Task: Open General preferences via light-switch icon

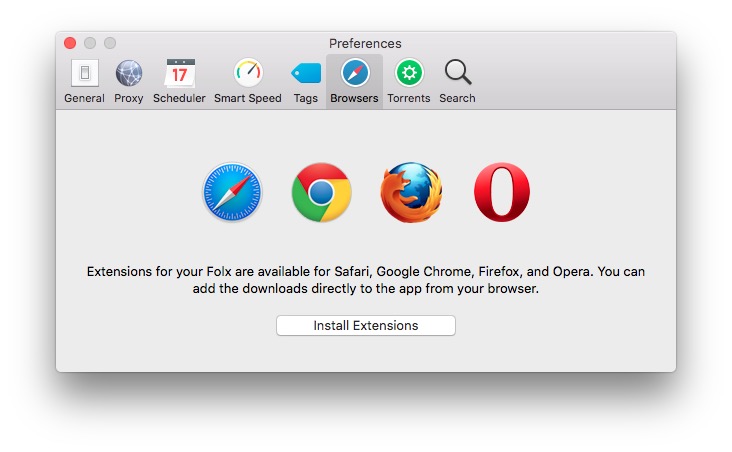Action: 84,73
